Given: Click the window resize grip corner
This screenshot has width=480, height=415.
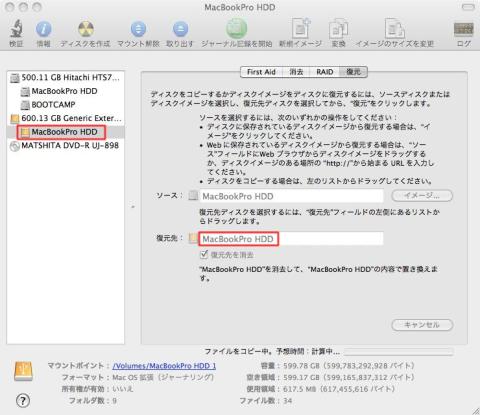Looking at the screenshot, I should click(475, 410).
